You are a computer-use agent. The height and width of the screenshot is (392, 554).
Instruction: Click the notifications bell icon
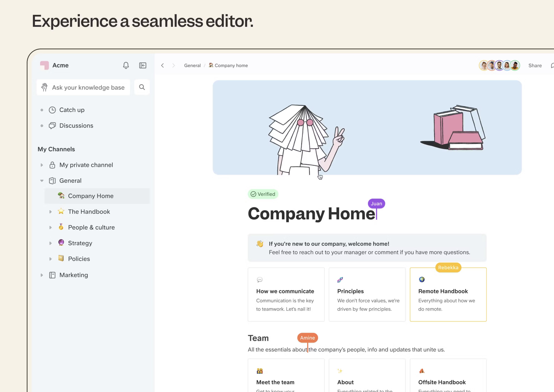point(126,65)
